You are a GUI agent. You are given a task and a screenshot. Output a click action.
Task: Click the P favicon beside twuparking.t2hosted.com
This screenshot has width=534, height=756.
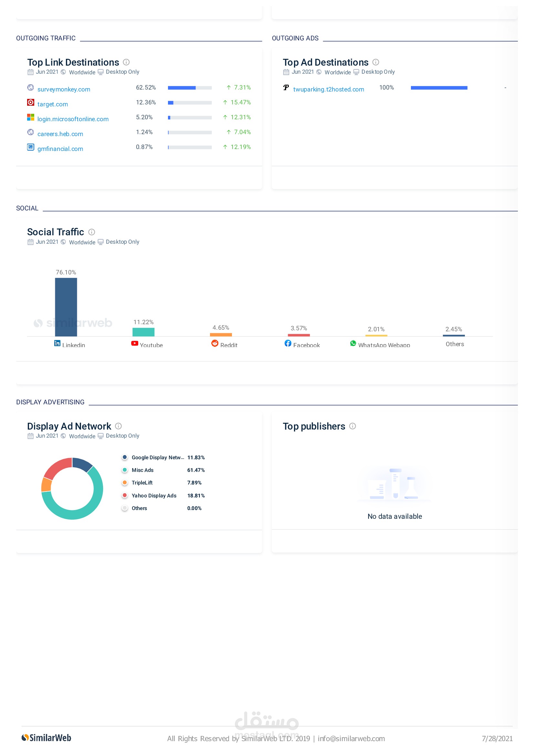[286, 87]
